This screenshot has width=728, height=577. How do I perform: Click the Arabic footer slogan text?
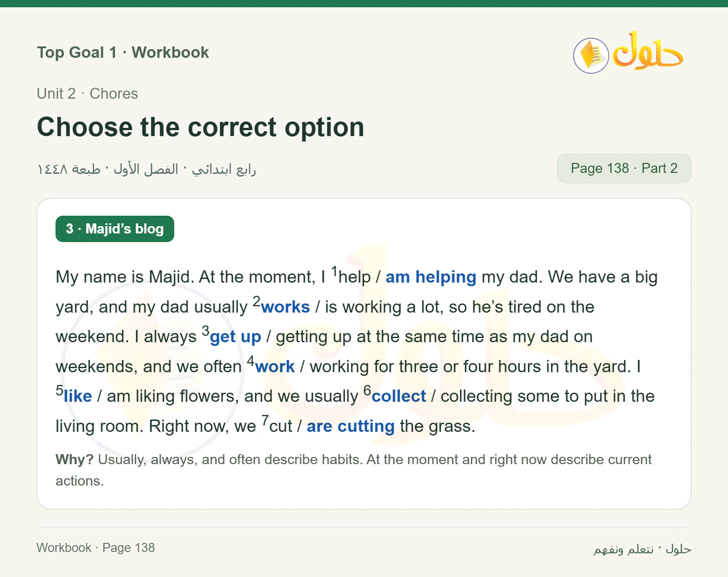642,549
